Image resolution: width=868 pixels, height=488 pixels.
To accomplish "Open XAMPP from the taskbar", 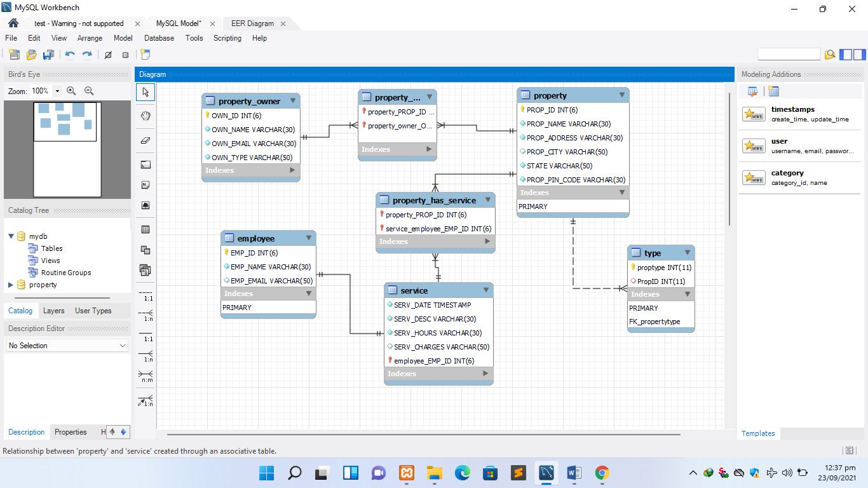I will click(407, 473).
